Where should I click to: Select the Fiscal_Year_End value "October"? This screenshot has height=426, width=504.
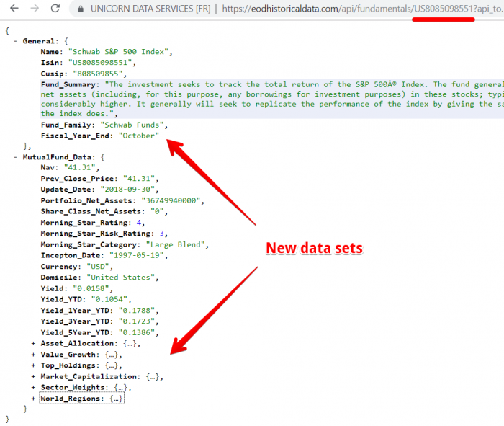(x=139, y=136)
